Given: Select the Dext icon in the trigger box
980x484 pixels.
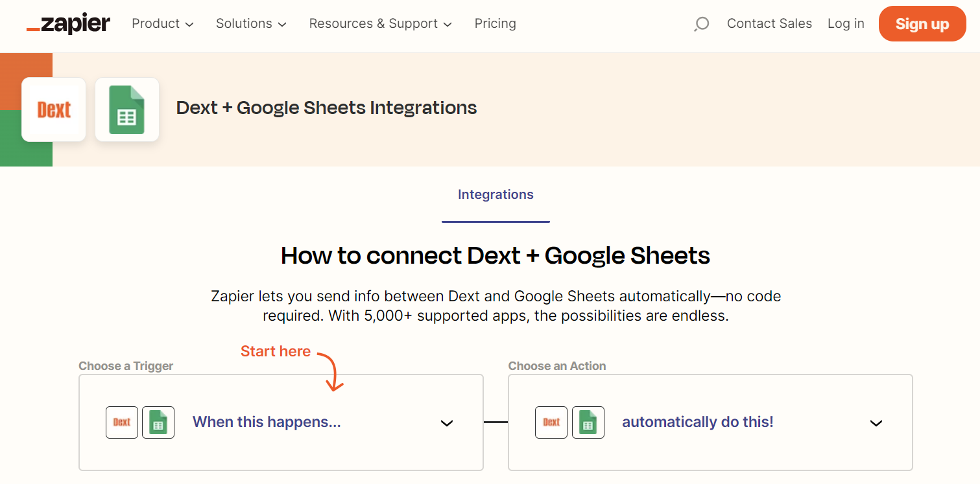Looking at the screenshot, I should pyautogui.click(x=122, y=422).
